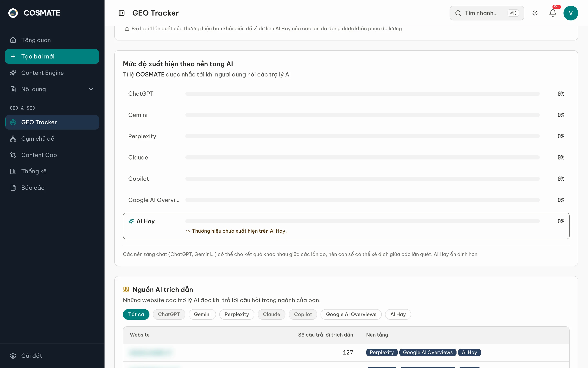Open Thống kê in sidebar

[52, 171]
